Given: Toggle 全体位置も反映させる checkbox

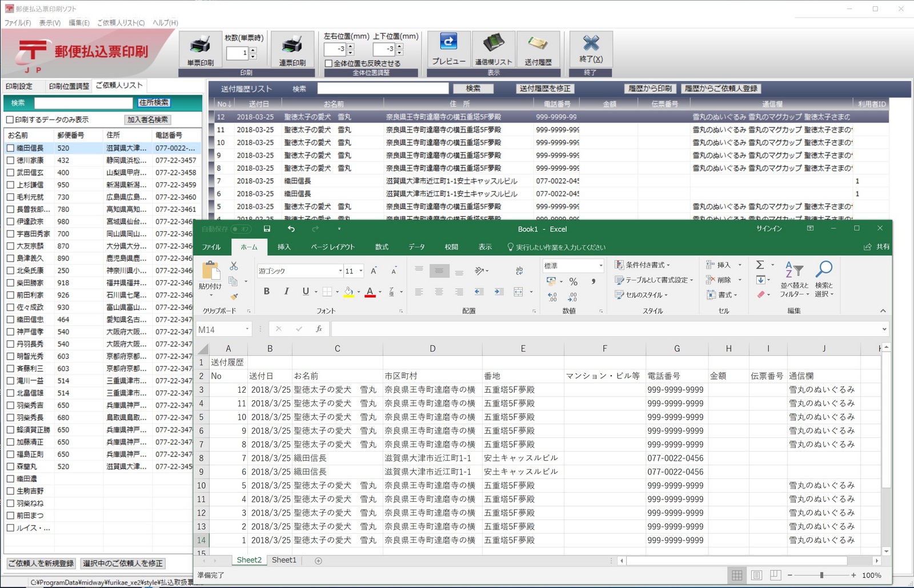Looking at the screenshot, I should point(328,63).
